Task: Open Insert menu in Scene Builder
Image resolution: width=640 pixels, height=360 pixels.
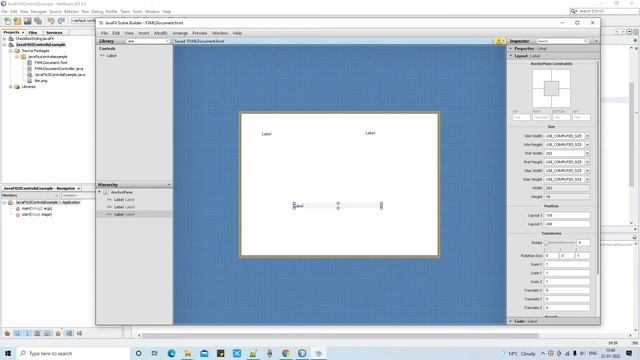Action: pos(144,33)
